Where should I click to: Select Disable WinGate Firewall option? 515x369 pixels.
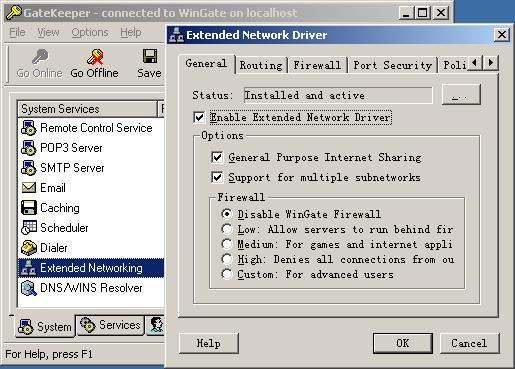pyautogui.click(x=227, y=214)
